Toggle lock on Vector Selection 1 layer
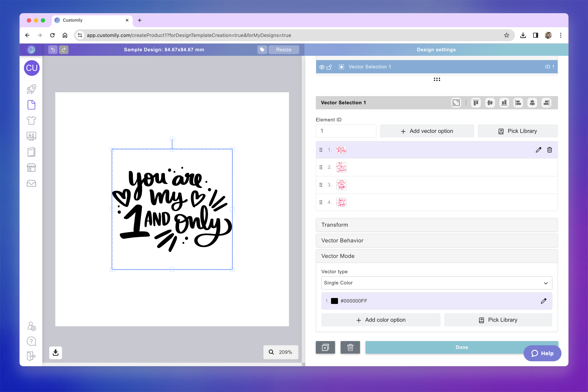The height and width of the screenshot is (392, 588). pyautogui.click(x=329, y=67)
